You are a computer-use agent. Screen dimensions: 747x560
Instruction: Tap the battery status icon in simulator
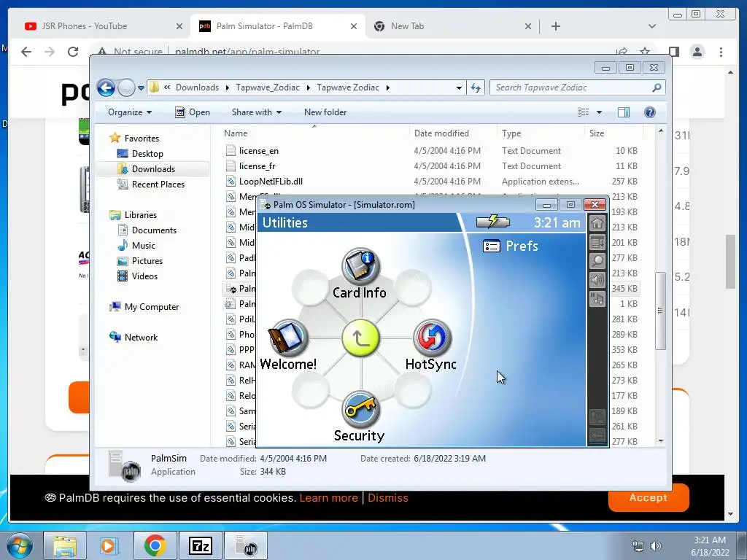[493, 222]
